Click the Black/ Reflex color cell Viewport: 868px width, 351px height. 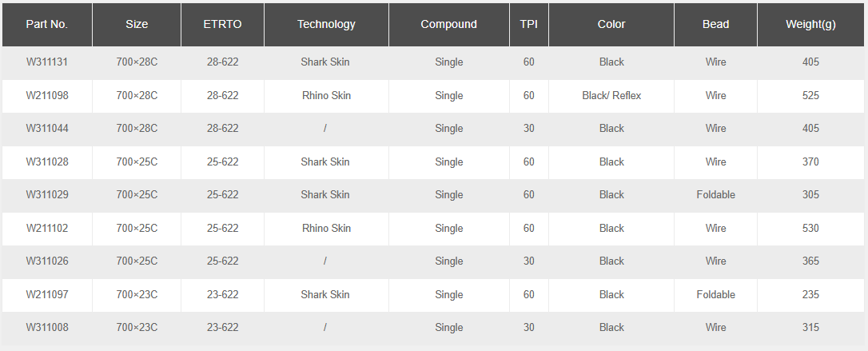click(611, 95)
